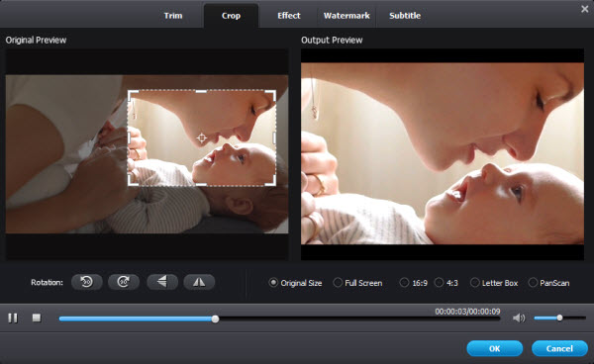This screenshot has width=594, height=364.
Task: Click the dimmed Original Preview area
Action: 66,153
